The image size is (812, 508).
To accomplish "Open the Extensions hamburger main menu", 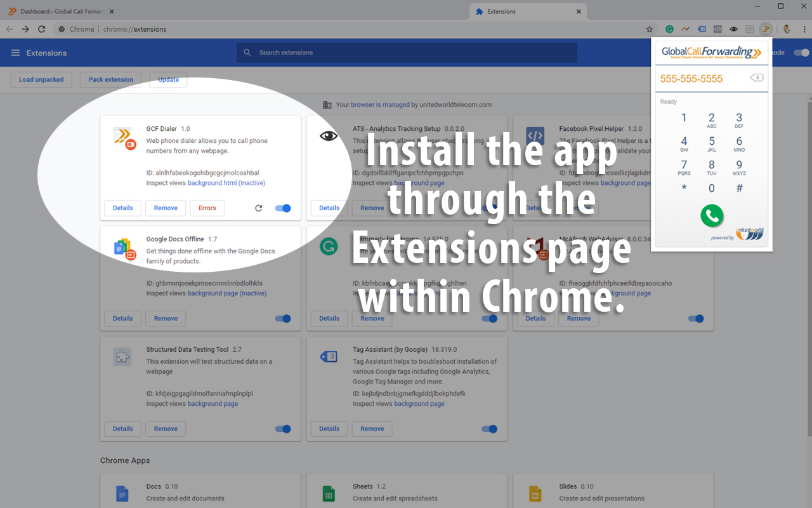I will (x=15, y=53).
